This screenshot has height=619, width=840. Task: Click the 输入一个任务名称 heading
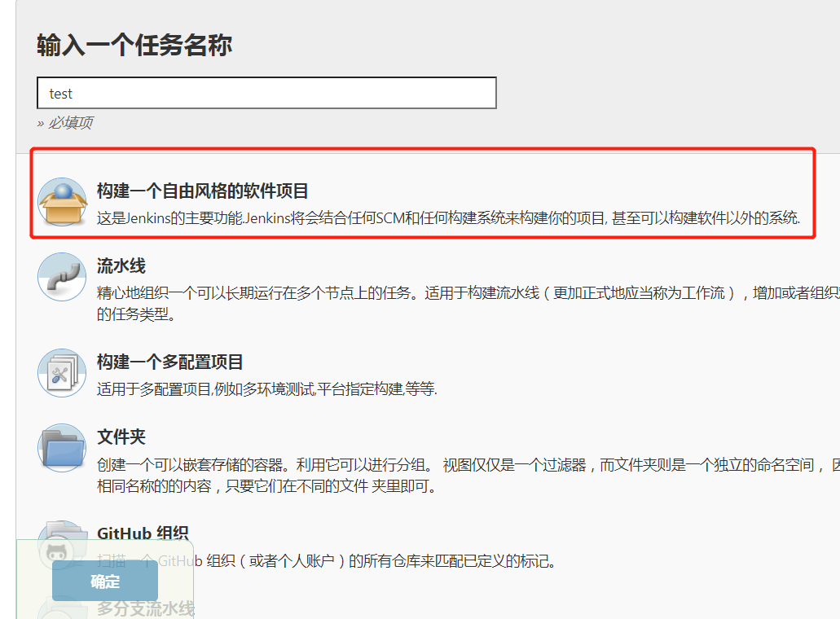134,45
